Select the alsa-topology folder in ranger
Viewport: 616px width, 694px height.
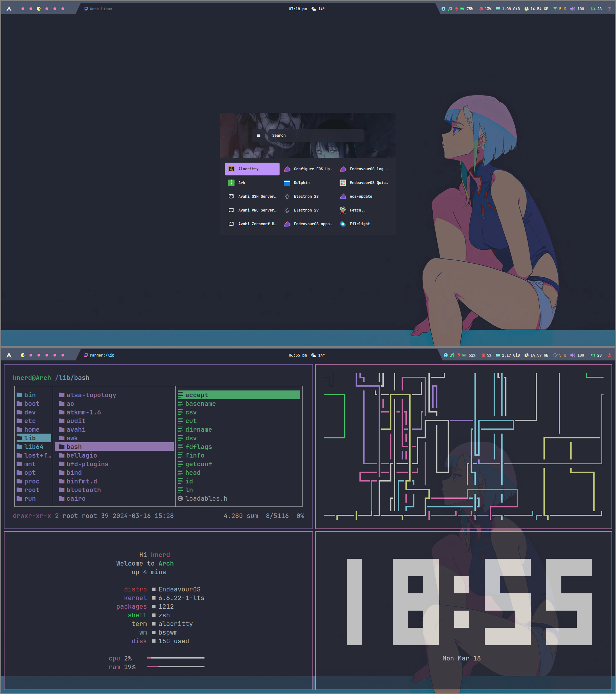114,395
